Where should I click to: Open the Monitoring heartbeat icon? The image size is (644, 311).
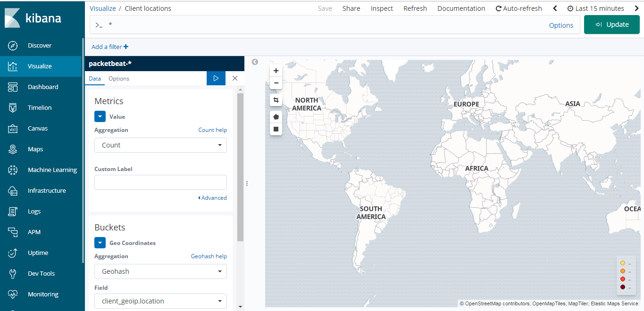click(x=13, y=295)
